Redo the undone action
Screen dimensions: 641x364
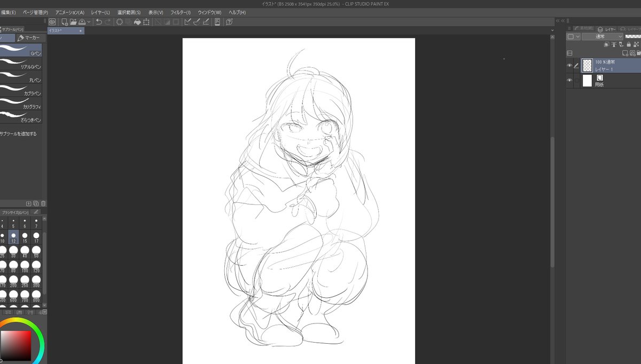(x=108, y=22)
